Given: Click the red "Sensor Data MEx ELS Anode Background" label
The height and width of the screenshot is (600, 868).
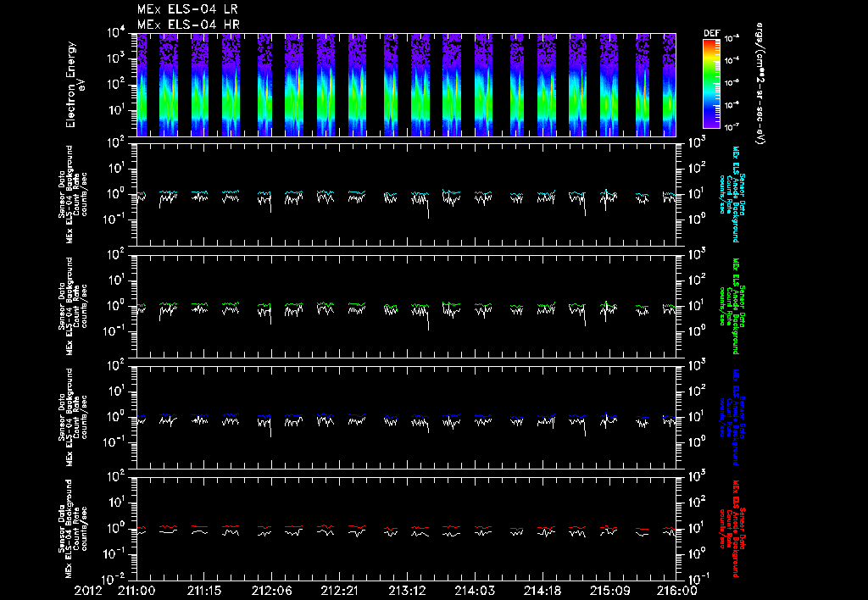Looking at the screenshot, I should [732, 529].
